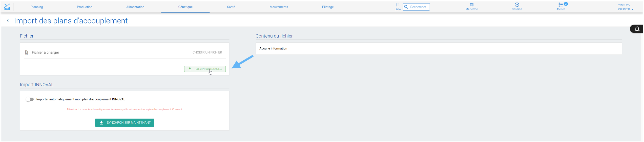Click the Atelier notification badge showing 2
Screen dimensions: 644x142
[x=566, y=4]
